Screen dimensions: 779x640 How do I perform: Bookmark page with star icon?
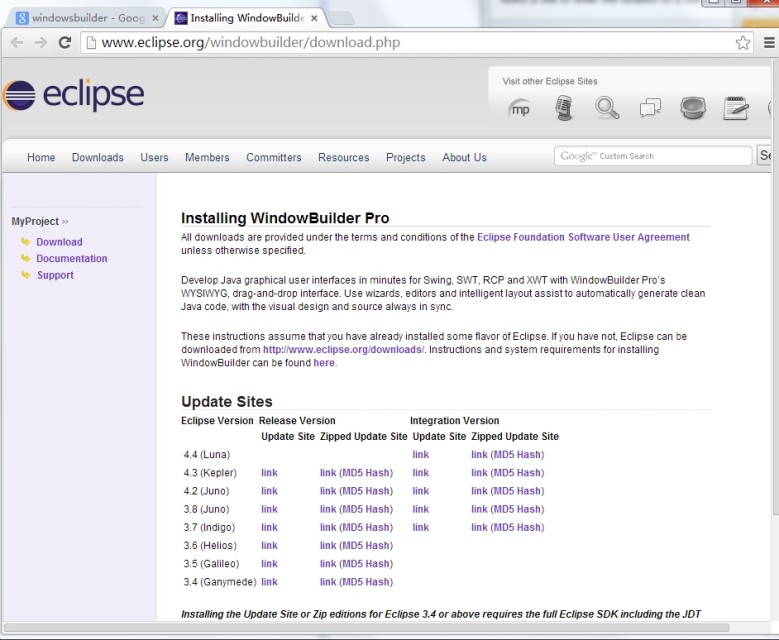743,43
